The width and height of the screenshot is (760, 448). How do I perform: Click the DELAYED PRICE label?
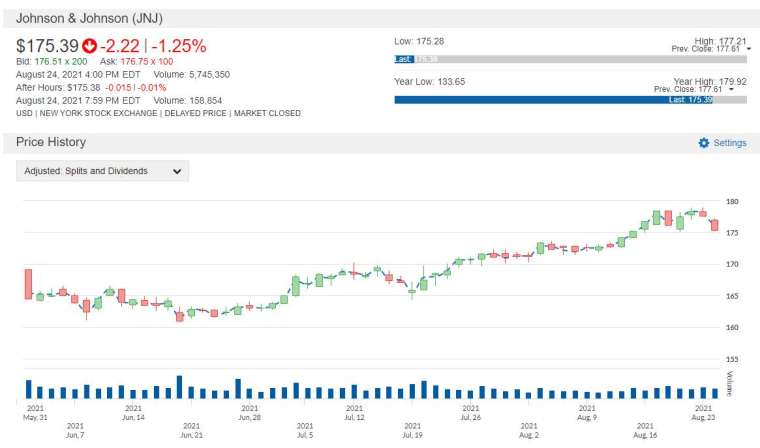(x=195, y=113)
